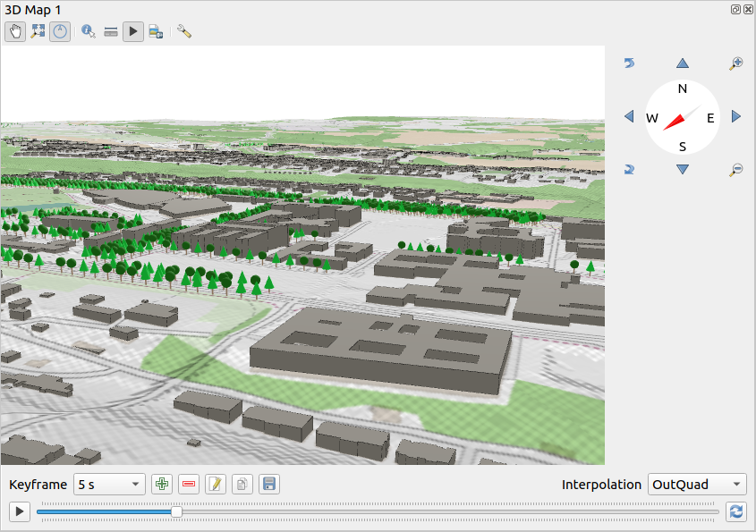Add a new keyframe with plus

tap(162, 485)
